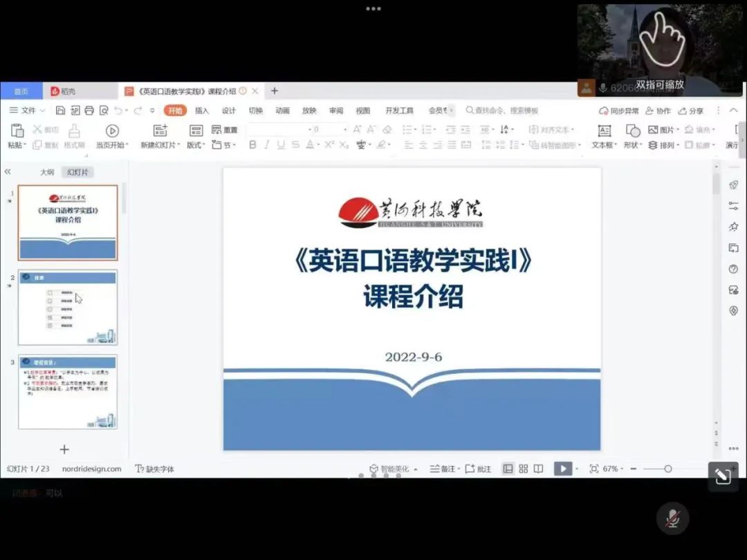Click the sync status (同步异常) cloud icon

pyautogui.click(x=604, y=111)
